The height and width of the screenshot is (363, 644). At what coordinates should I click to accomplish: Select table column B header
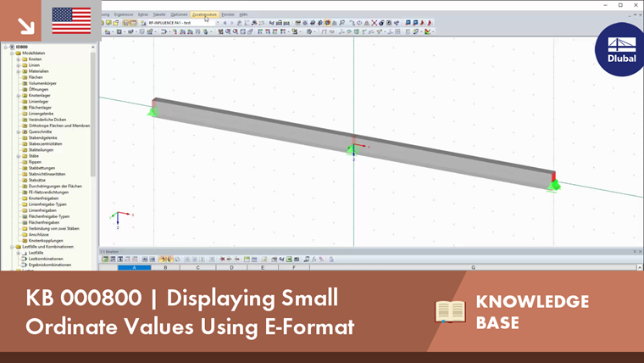click(165, 268)
